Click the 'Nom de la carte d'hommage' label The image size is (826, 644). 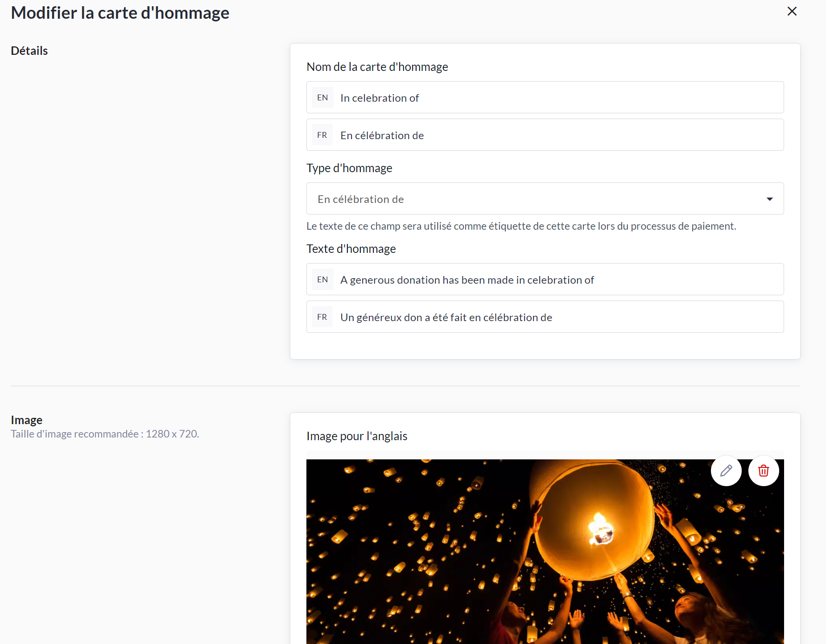tap(377, 67)
